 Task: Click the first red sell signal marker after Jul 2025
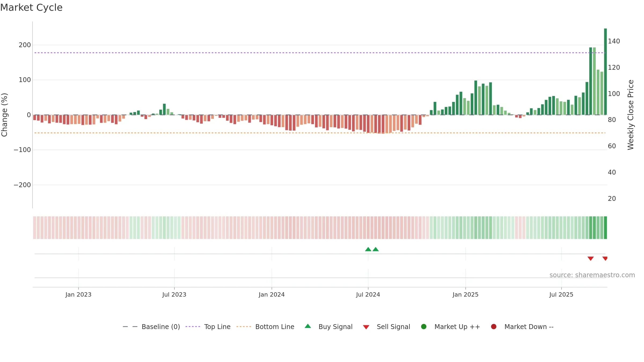[591, 258]
